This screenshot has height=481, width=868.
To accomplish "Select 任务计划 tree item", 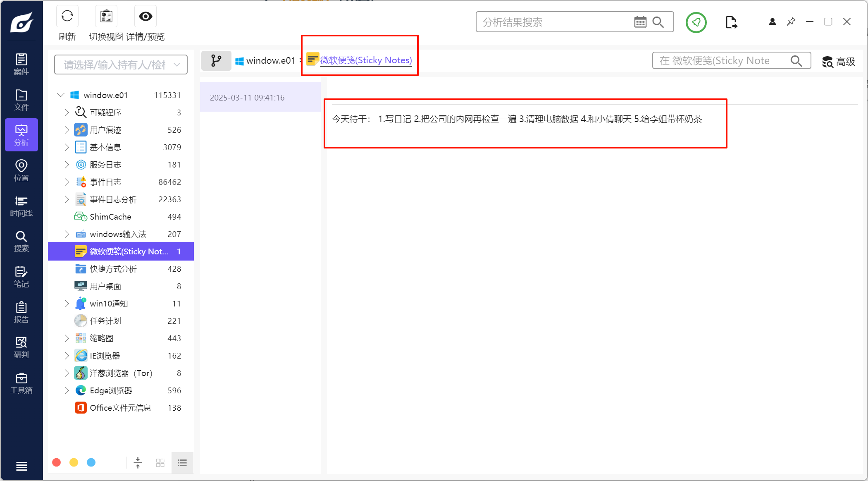I will click(121, 321).
